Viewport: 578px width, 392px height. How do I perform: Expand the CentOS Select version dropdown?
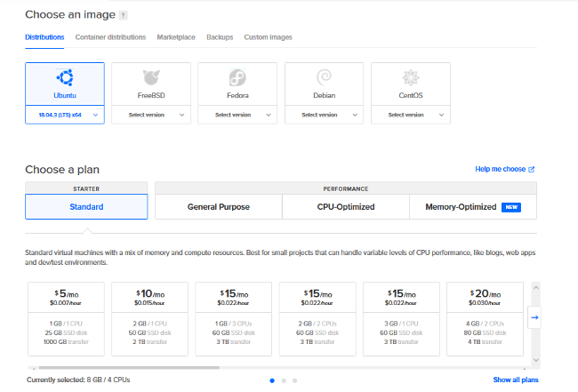coord(411,115)
